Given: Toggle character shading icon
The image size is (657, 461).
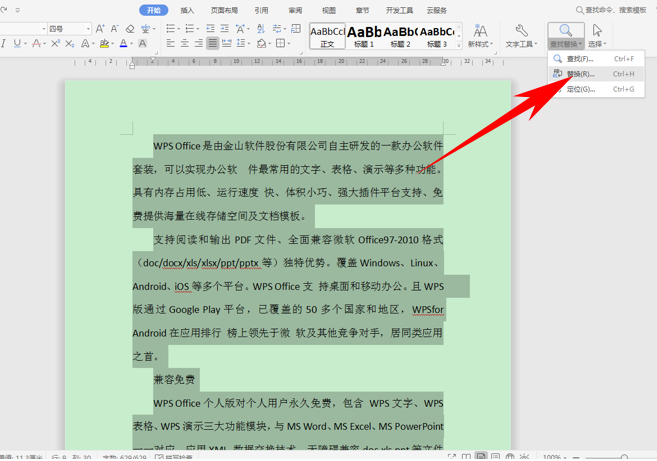Looking at the screenshot, I should [142, 43].
